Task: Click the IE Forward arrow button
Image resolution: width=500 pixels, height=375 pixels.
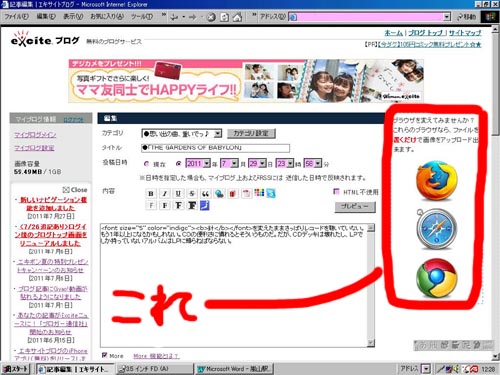Action: pos(193,17)
